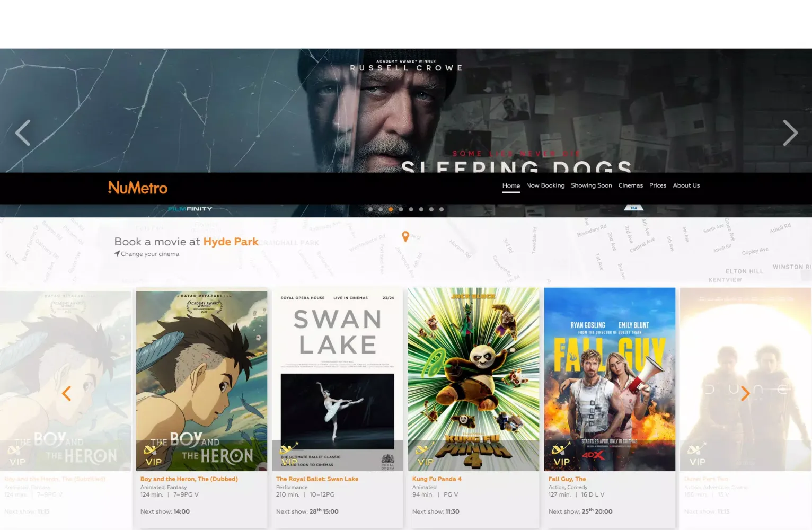Viewport: 812px width, 530px height.
Task: Click Change your cinema link
Action: click(x=150, y=254)
